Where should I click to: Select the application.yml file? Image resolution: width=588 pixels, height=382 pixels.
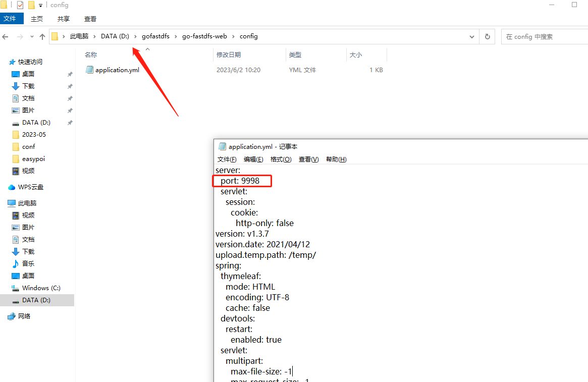click(x=117, y=70)
